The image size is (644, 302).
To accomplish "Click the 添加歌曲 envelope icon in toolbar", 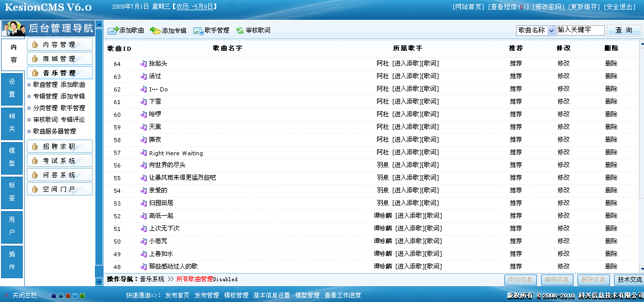I will [113, 31].
